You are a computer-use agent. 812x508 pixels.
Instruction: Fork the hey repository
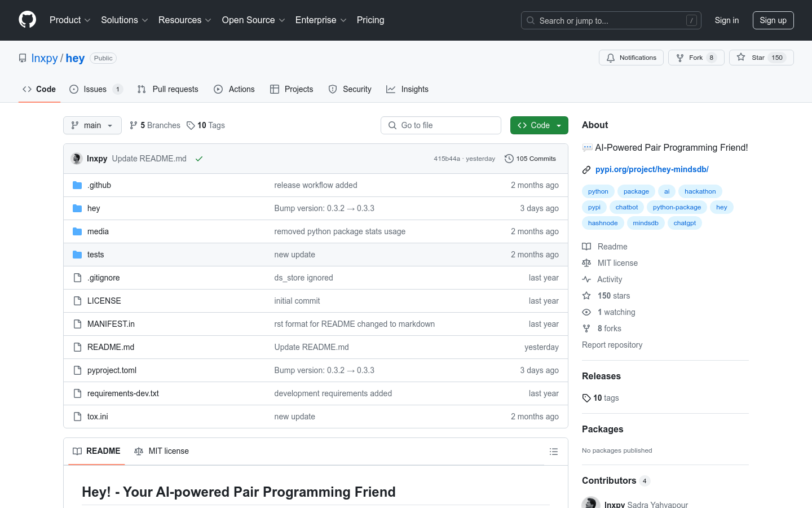[x=696, y=58]
